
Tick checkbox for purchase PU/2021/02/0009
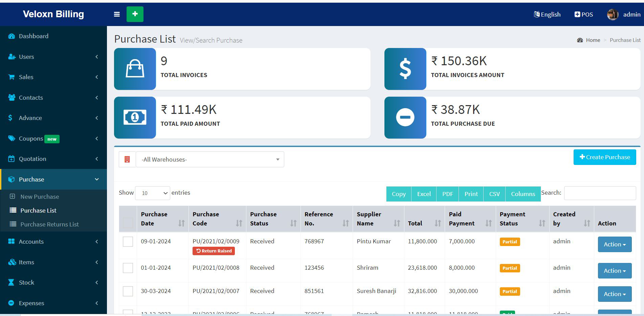tap(128, 242)
